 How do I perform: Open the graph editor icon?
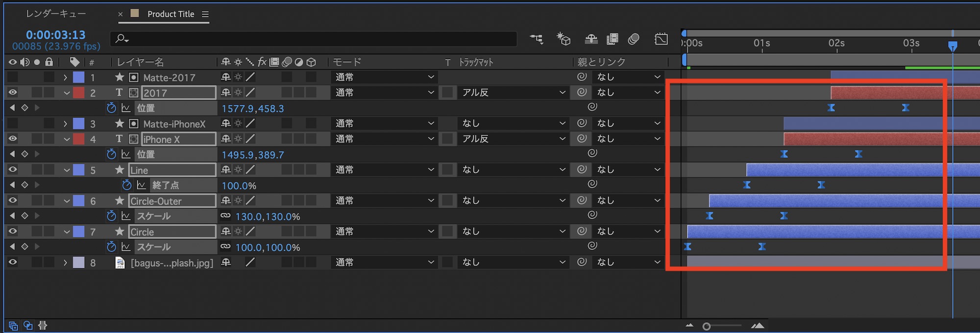point(661,39)
